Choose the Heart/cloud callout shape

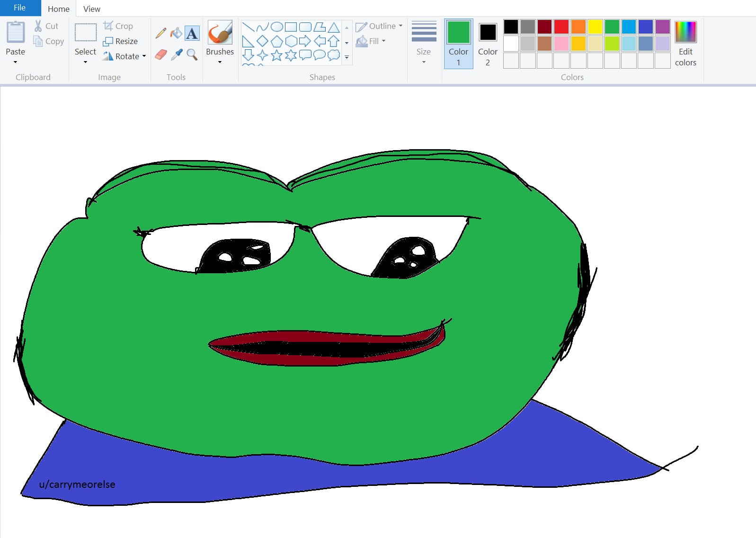(334, 55)
